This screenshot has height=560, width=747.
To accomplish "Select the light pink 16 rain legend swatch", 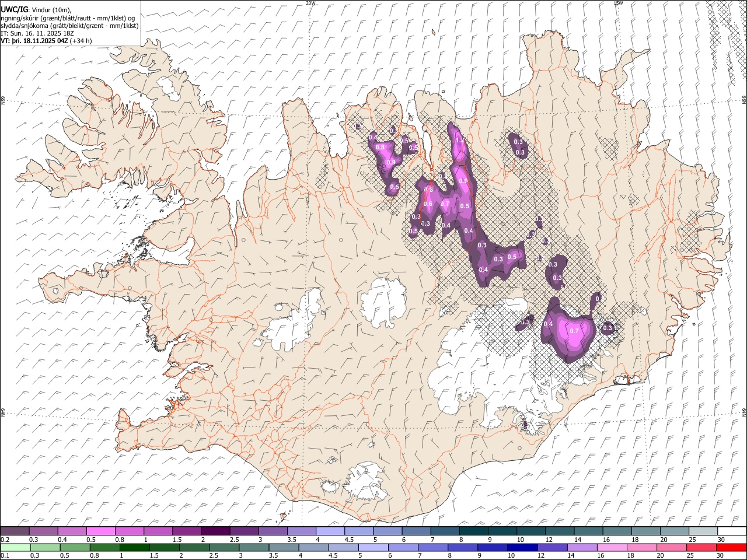I will [612, 548].
